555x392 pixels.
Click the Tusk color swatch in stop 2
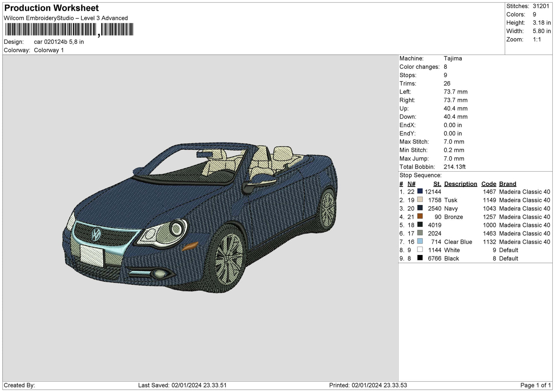(420, 200)
